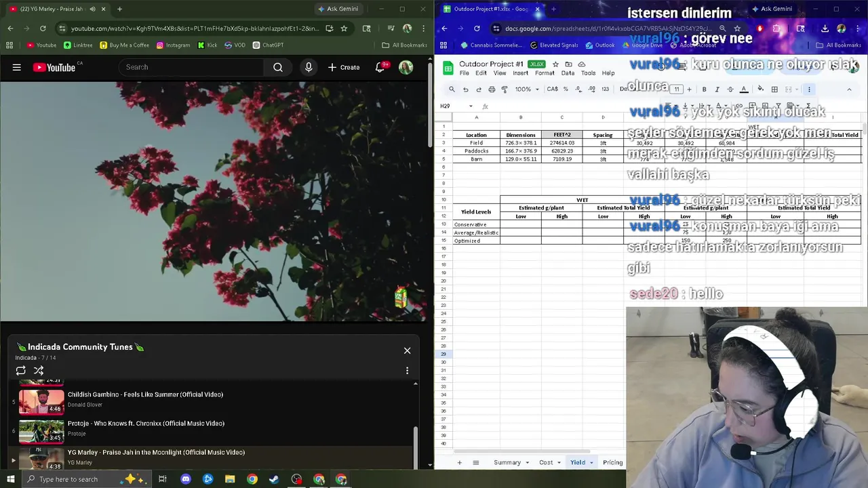Open the Sheets Tools menu
The image size is (868, 488).
coord(588,73)
